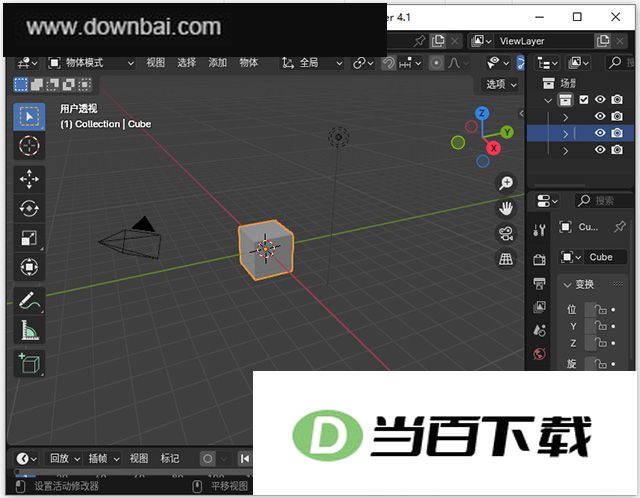640x498 pixels.
Task: Open the Render properties tab
Action: click(x=539, y=260)
